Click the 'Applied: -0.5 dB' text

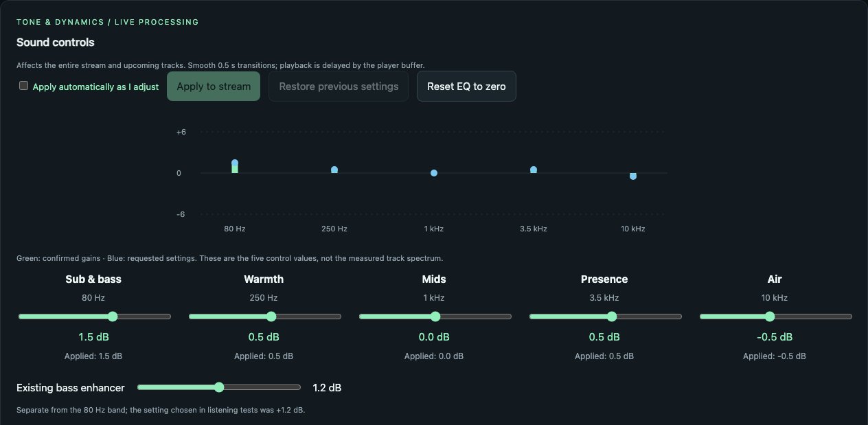(775, 356)
